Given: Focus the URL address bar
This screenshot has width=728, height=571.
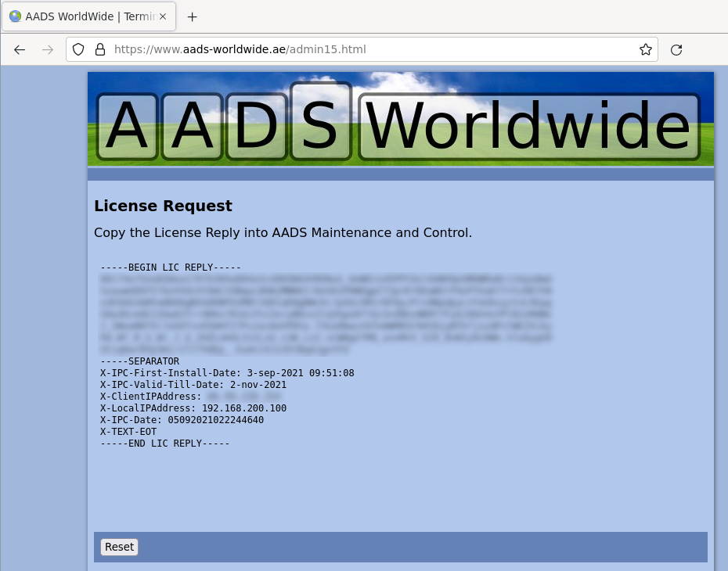Looking at the screenshot, I should point(368,50).
